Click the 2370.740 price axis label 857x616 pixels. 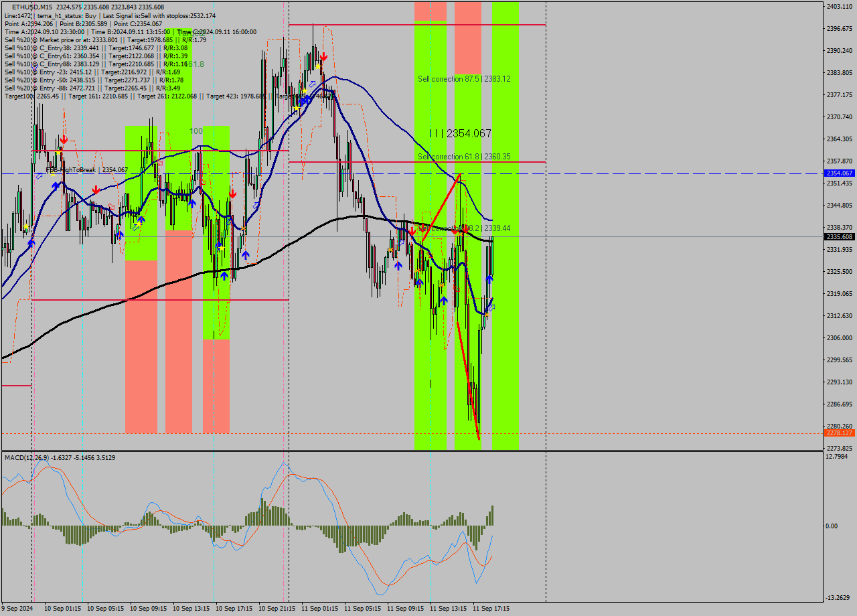pos(840,117)
